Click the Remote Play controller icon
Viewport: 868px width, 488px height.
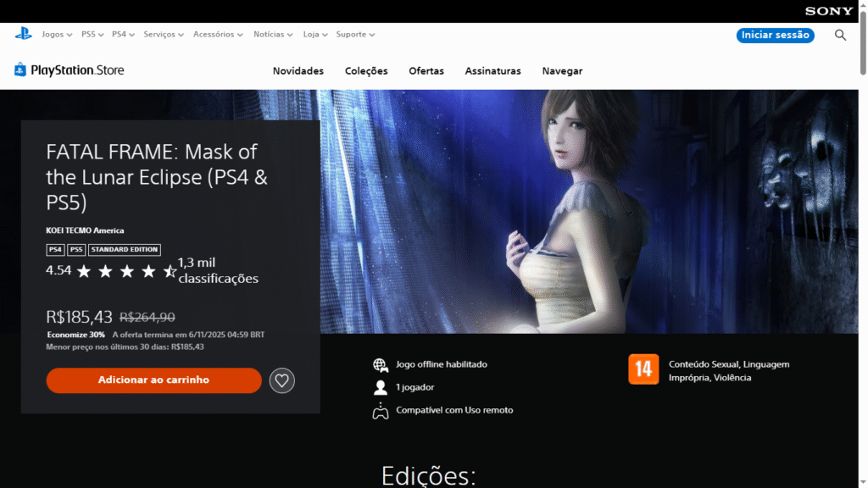pos(380,411)
